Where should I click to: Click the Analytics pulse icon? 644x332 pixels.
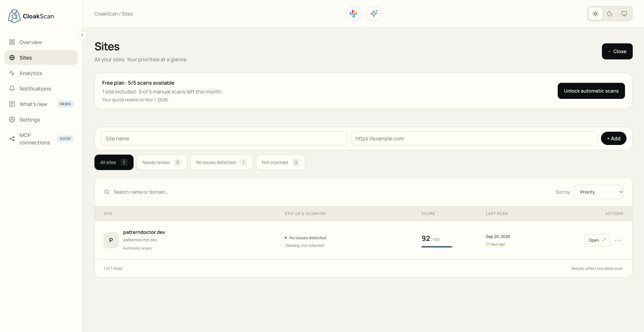[12, 73]
